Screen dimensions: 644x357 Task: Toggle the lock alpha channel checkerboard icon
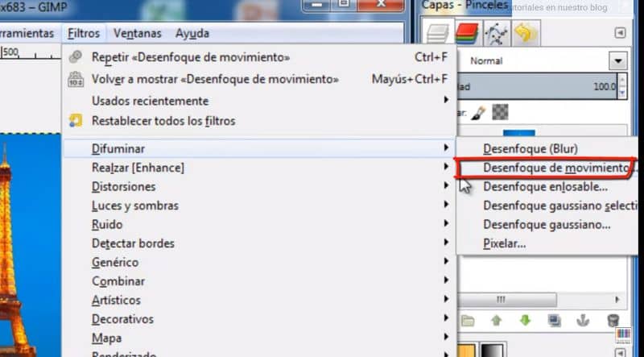(500, 112)
